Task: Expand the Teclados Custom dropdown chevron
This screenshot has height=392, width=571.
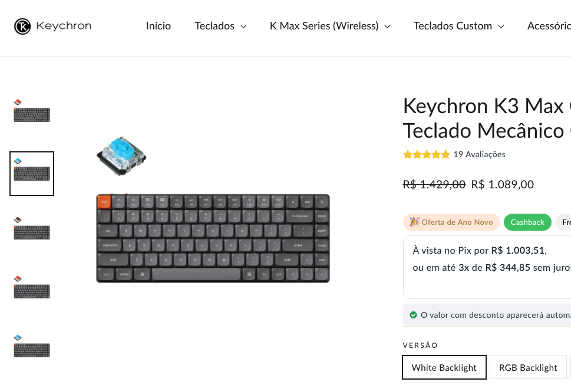Action: (501, 26)
